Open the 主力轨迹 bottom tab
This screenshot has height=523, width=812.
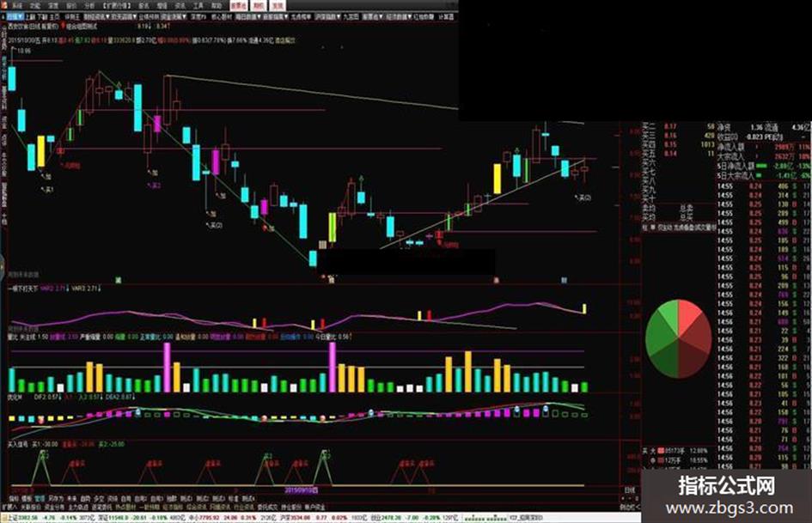(x=78, y=507)
